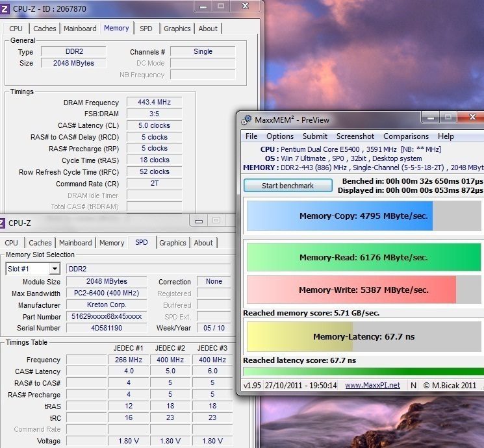Switch to CPU tab in lower CPU-Z window
The image size is (484, 448).
point(12,243)
